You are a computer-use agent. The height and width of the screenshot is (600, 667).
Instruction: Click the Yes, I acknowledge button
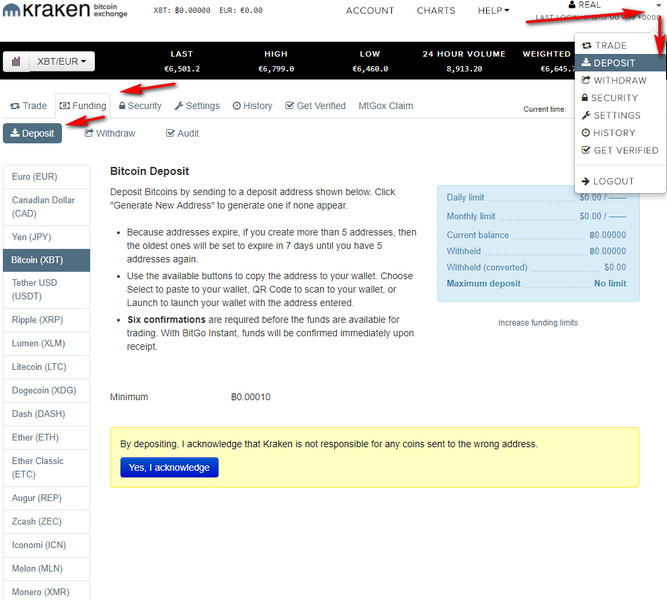click(169, 467)
